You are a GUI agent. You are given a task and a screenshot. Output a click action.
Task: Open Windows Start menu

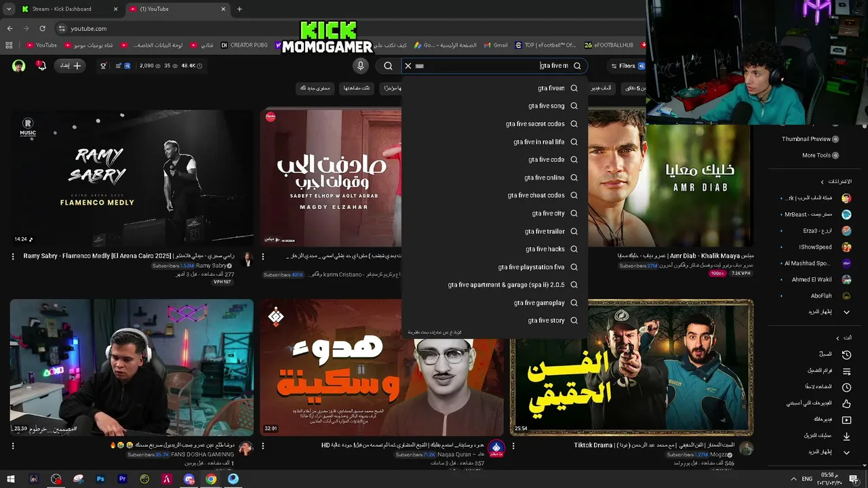[11, 479]
